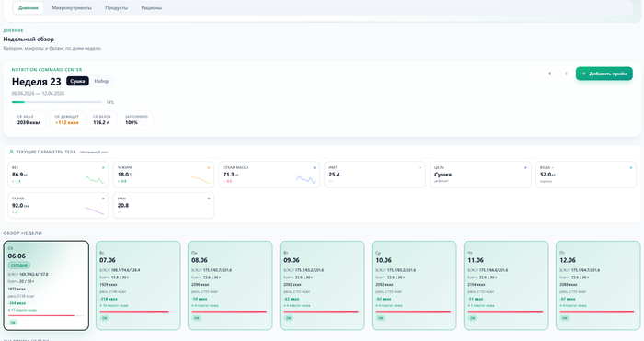Go to the Рационы tab
644x341 pixels.
pyautogui.click(x=151, y=7)
